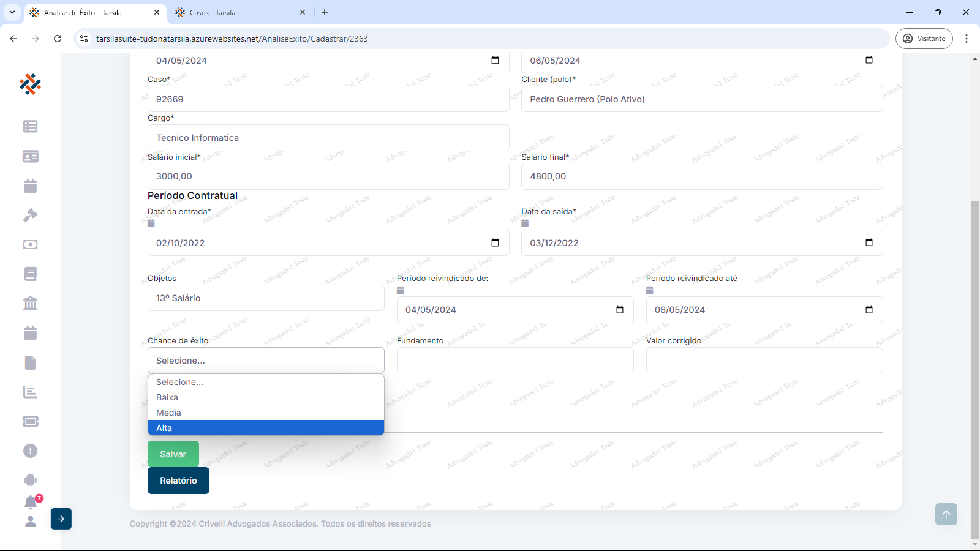Open the bank building sidebar icon
Viewport: 980px width, 551px height.
point(30,303)
